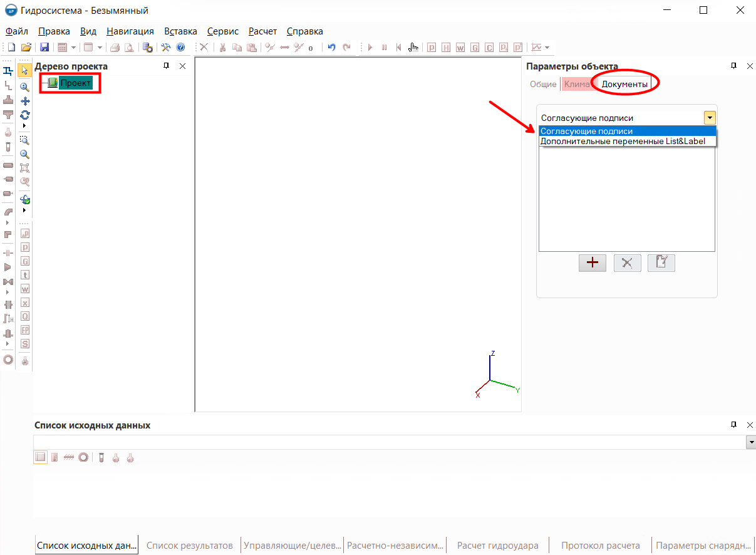Image resolution: width=756 pixels, height=555 pixels.
Task: Select the arrow pointer tool
Action: pos(25,70)
